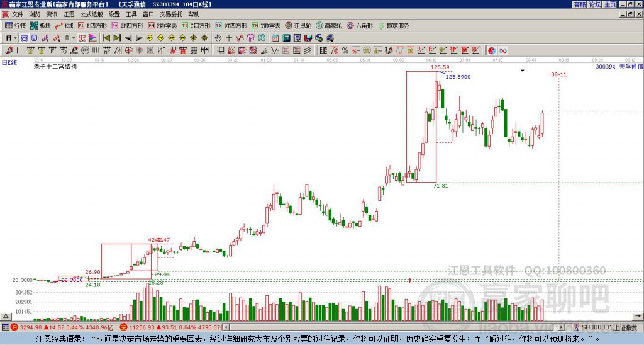
Task: Click the 客服 customer service button
Action: click(x=580, y=4)
